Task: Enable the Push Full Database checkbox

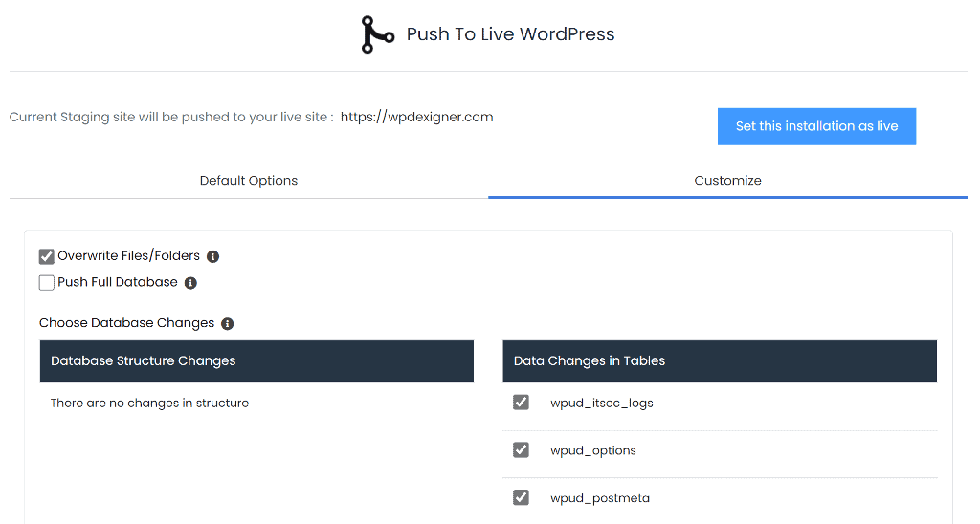Action: click(47, 283)
